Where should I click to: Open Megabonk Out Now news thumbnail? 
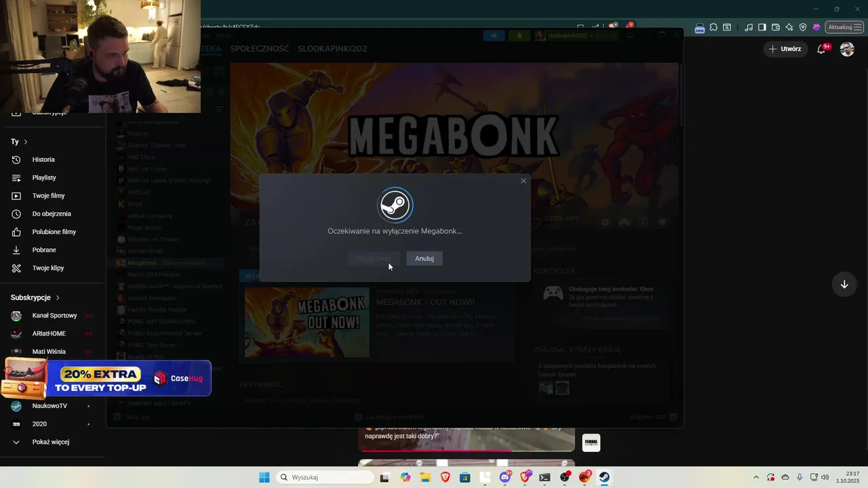coord(307,323)
